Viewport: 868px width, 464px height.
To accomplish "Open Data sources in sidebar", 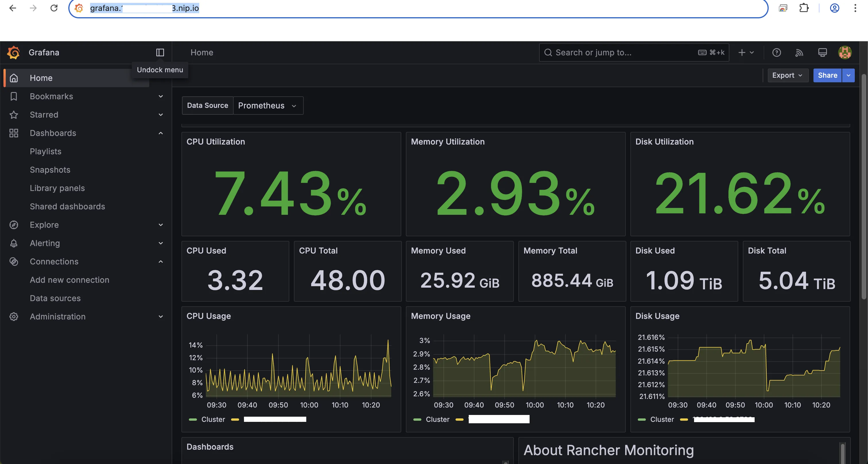I will [55, 298].
